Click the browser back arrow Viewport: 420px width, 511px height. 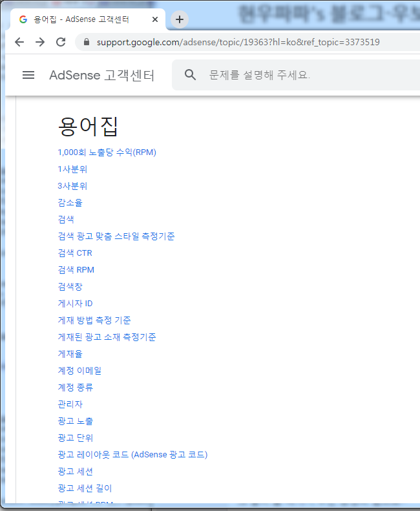pos(19,42)
